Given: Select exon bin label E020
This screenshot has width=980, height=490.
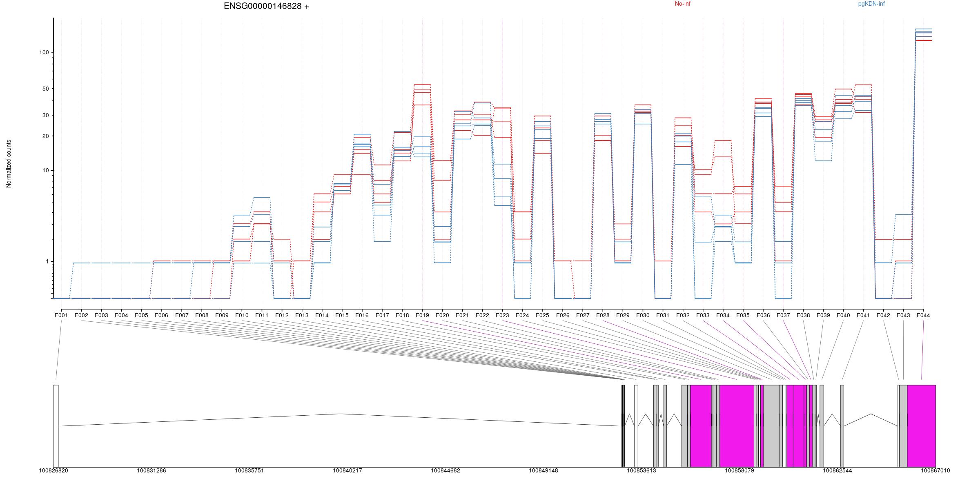Looking at the screenshot, I should tap(442, 315).
